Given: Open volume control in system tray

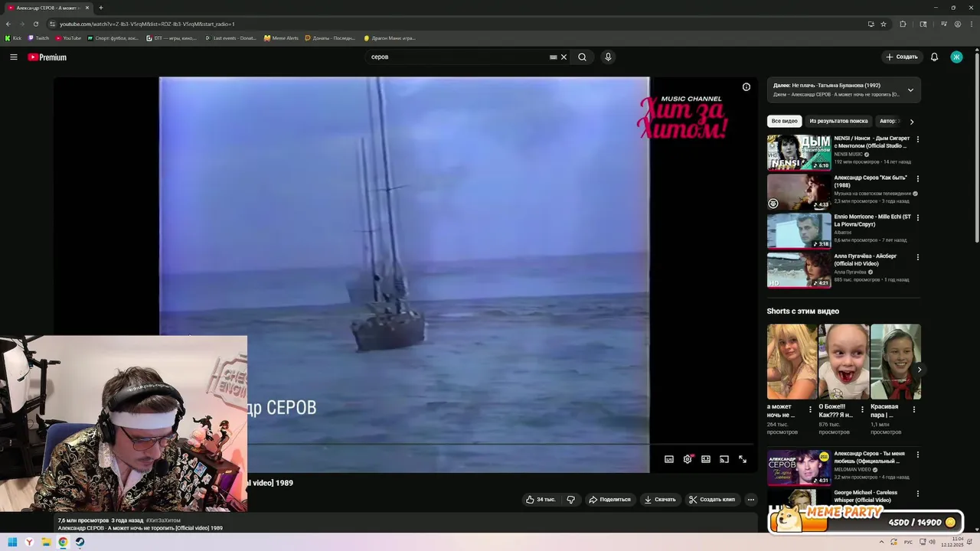Looking at the screenshot, I should [x=932, y=542].
